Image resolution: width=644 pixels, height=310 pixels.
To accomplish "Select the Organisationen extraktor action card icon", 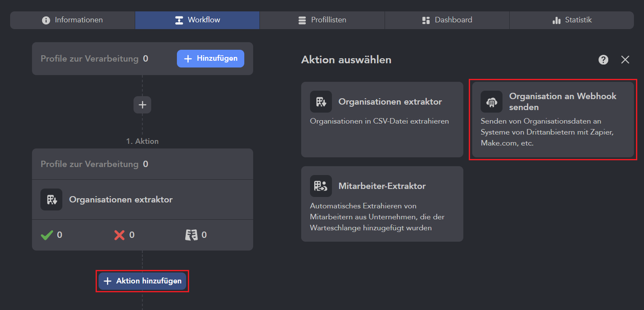I will coord(321,102).
